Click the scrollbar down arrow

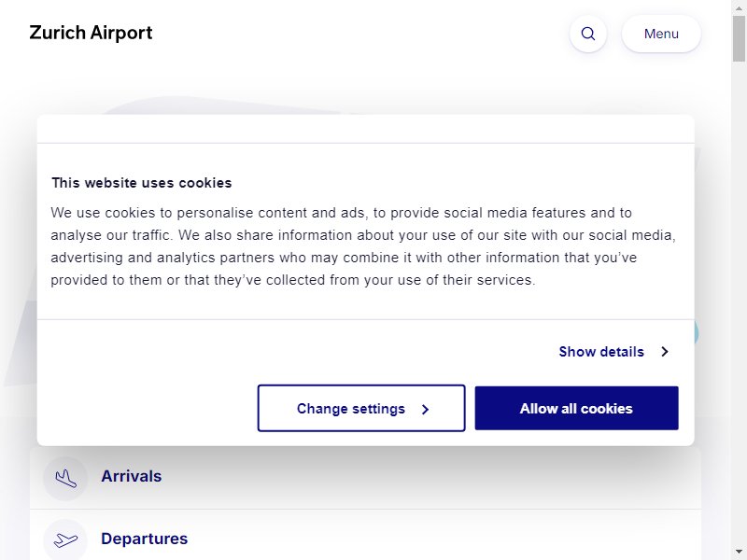pos(739,552)
